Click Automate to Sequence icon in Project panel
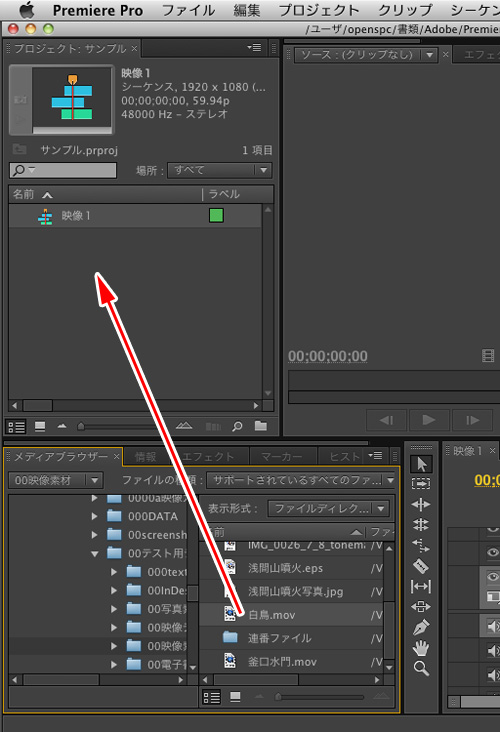Viewport: 500px width, 732px height. coord(213,426)
